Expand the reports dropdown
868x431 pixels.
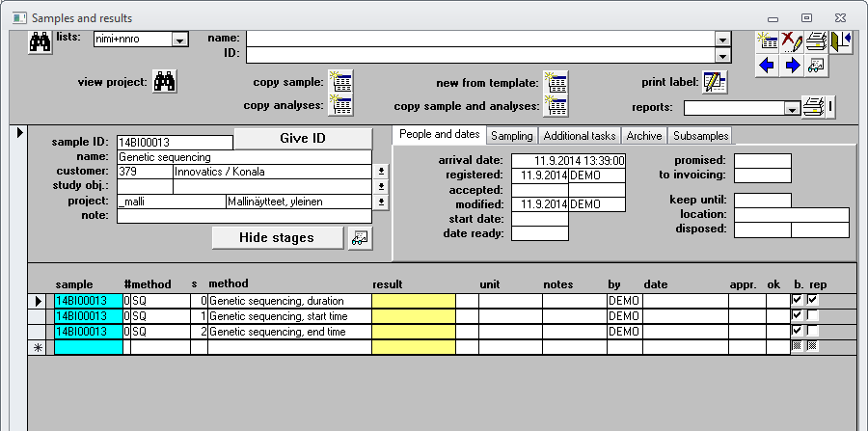coord(792,108)
